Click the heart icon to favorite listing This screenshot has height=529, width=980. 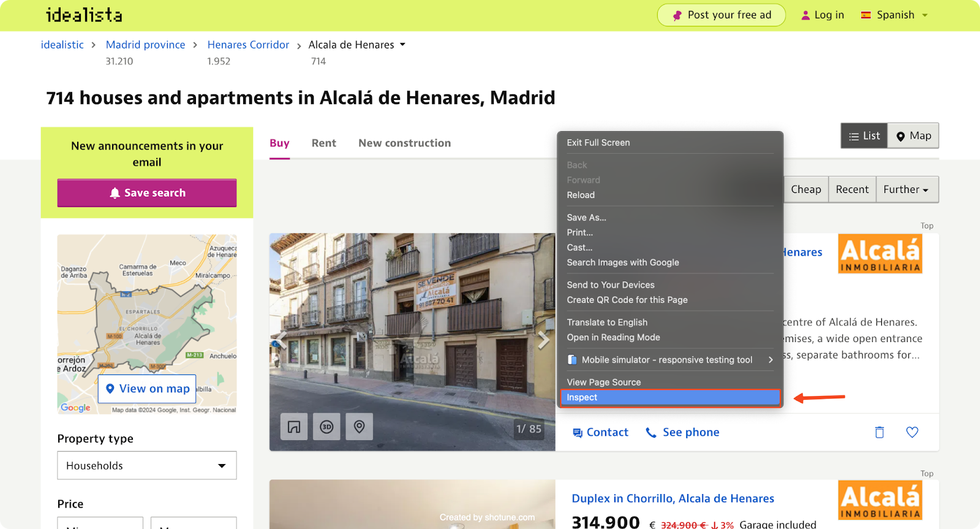tap(912, 432)
